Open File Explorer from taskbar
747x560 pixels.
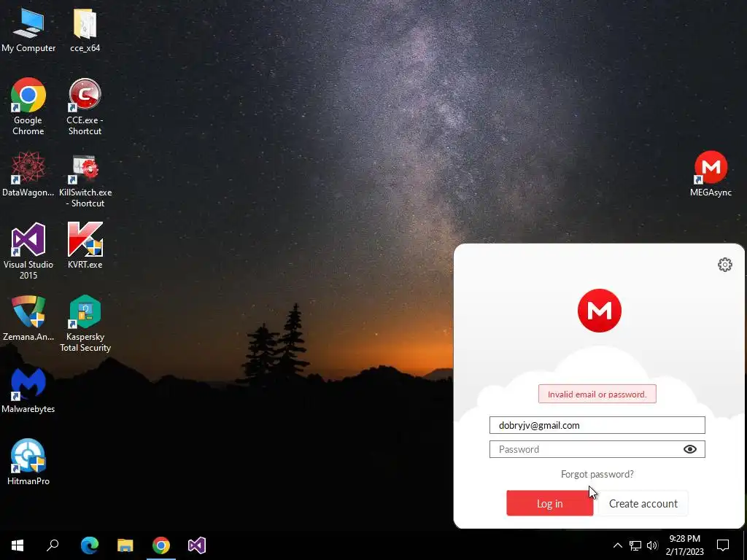(125, 545)
